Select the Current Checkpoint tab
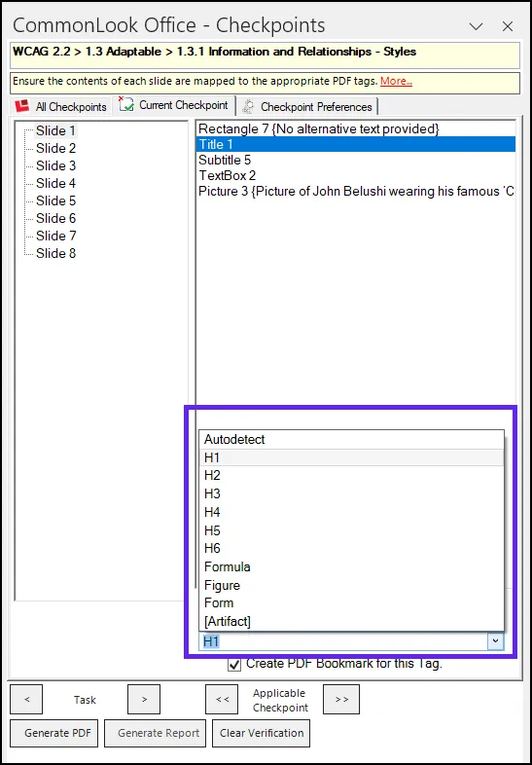 point(174,105)
